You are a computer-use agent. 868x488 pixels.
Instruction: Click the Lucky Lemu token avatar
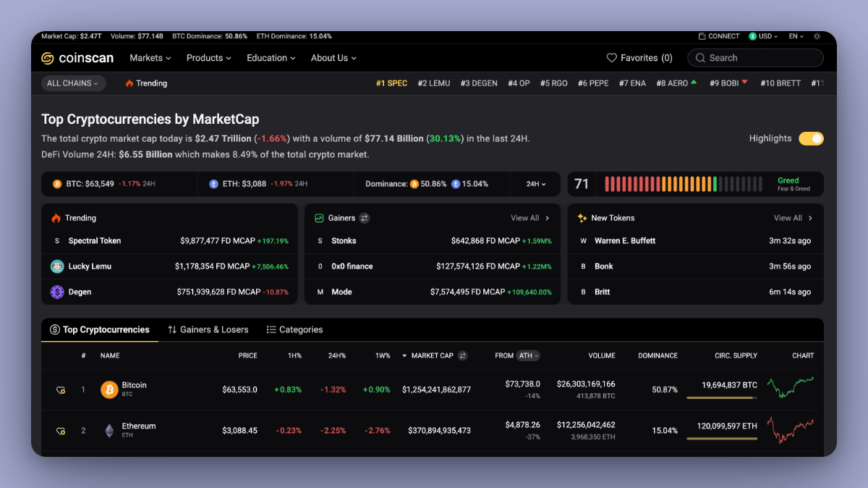(x=57, y=266)
